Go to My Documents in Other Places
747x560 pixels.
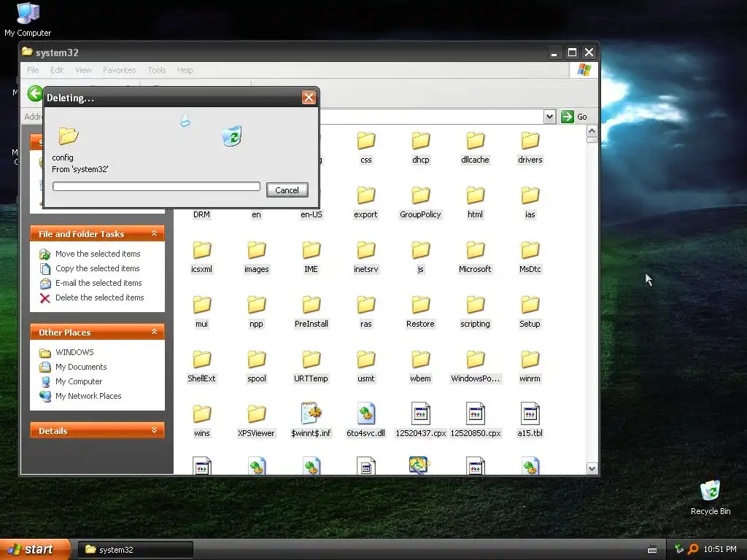(81, 367)
